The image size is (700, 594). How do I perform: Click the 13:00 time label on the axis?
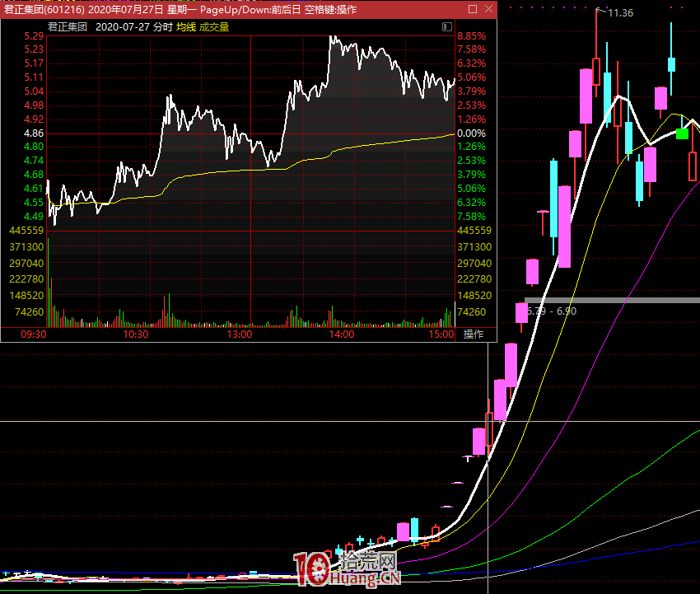click(240, 334)
